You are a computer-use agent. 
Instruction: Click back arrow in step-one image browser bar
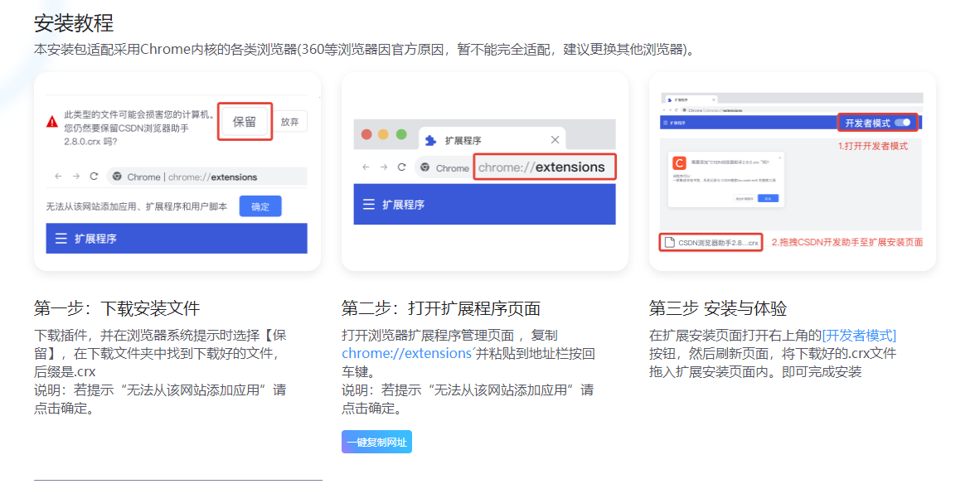click(x=58, y=177)
